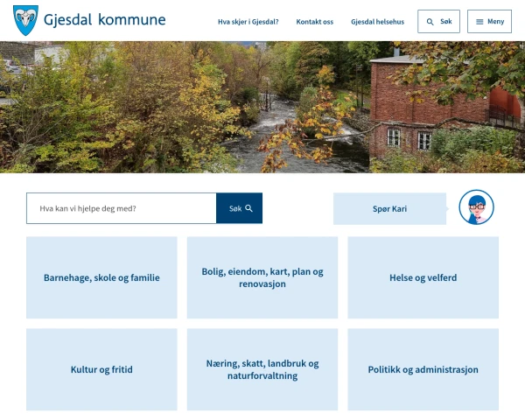Click the header Søk button
Viewport: 525px width, 420px height.
[438, 21]
